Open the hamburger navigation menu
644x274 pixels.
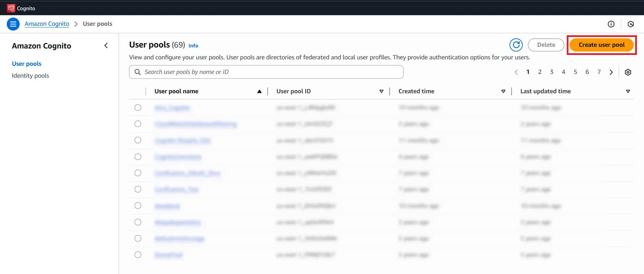click(13, 24)
